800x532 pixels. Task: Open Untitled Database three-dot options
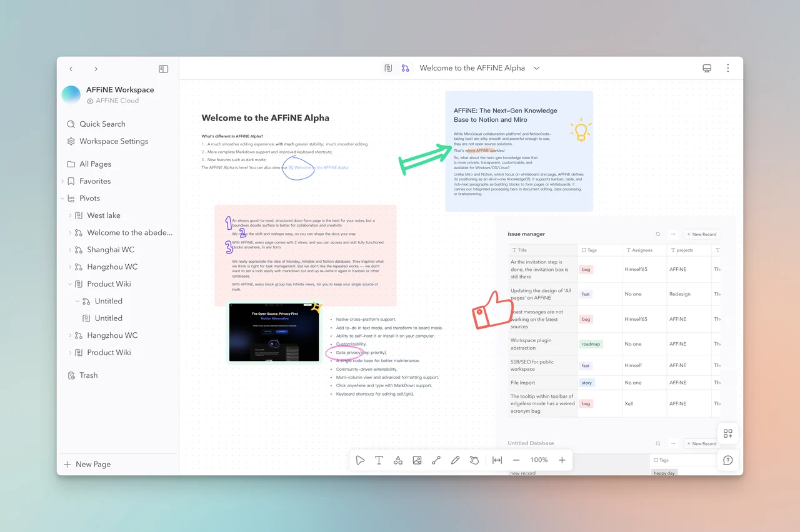(x=673, y=443)
